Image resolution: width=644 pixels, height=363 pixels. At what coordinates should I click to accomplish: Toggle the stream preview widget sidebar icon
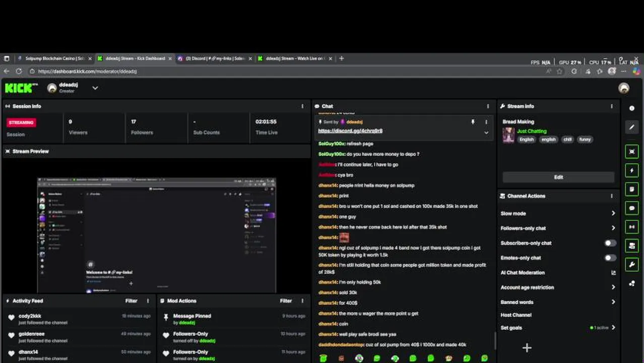[x=632, y=152]
